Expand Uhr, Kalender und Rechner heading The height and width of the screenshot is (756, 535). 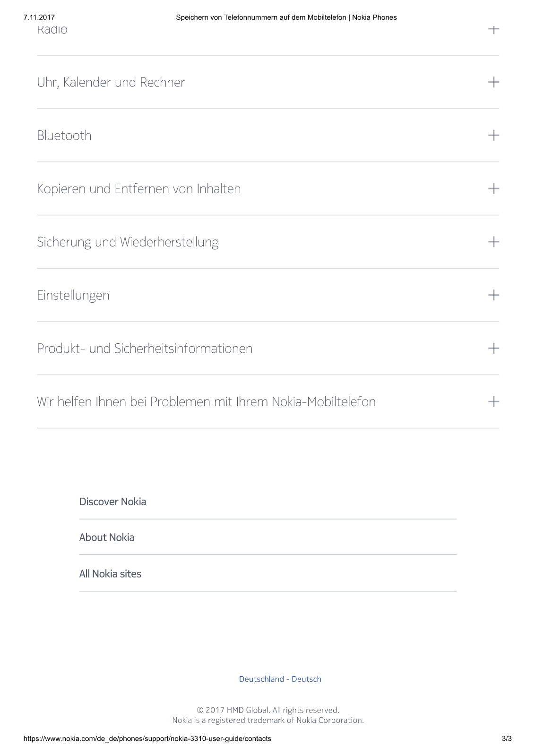point(111,82)
